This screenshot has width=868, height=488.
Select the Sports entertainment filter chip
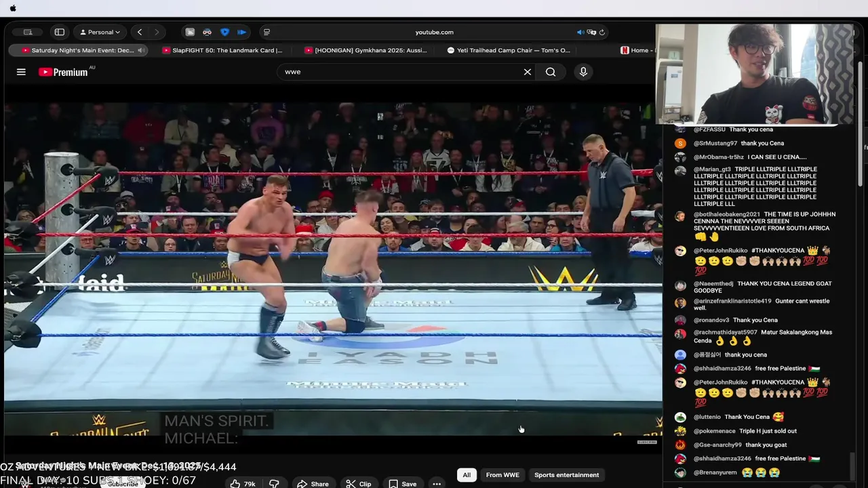pyautogui.click(x=566, y=475)
